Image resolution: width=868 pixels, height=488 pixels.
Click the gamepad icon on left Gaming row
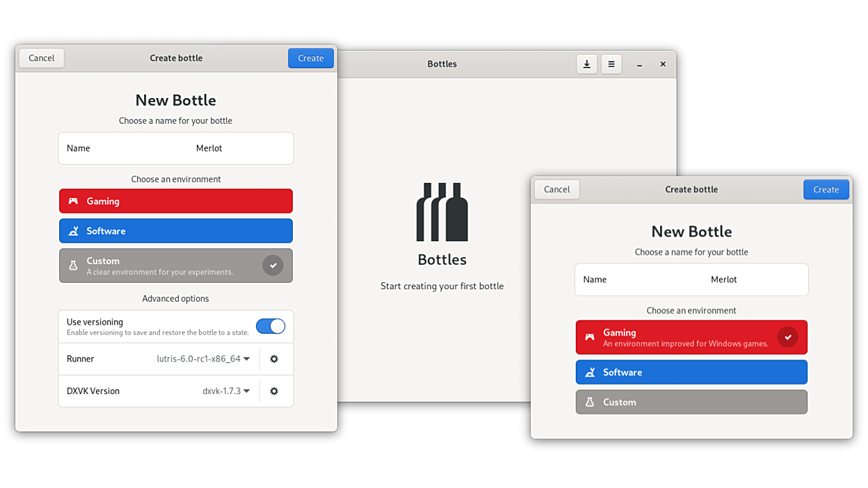pos(73,202)
